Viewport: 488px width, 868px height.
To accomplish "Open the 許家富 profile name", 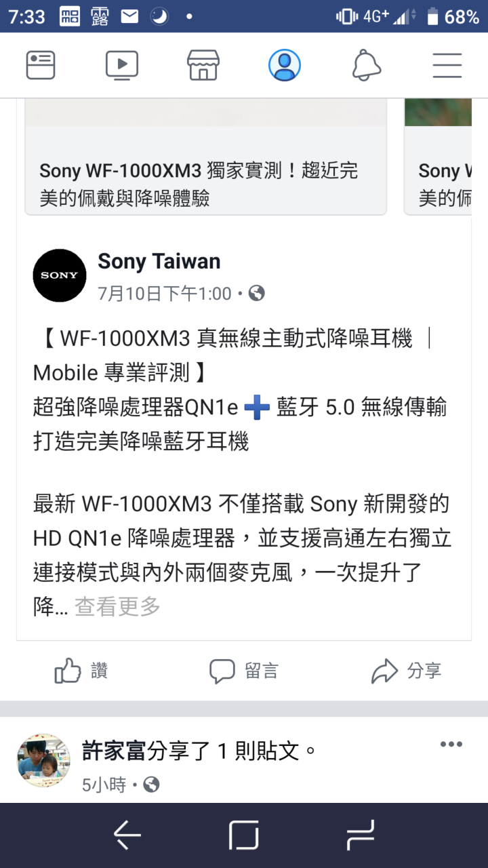I will click(x=115, y=751).
